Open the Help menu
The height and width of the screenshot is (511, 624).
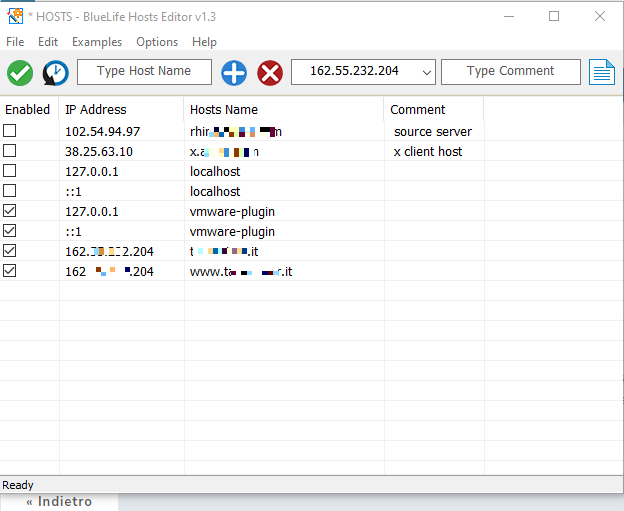205,42
